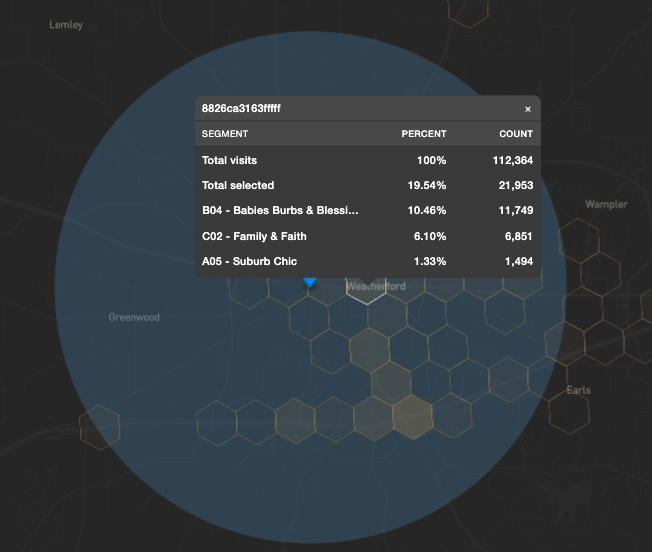
Task: Click the hex ID 8826ca3163fffff title
Action: coord(241,108)
